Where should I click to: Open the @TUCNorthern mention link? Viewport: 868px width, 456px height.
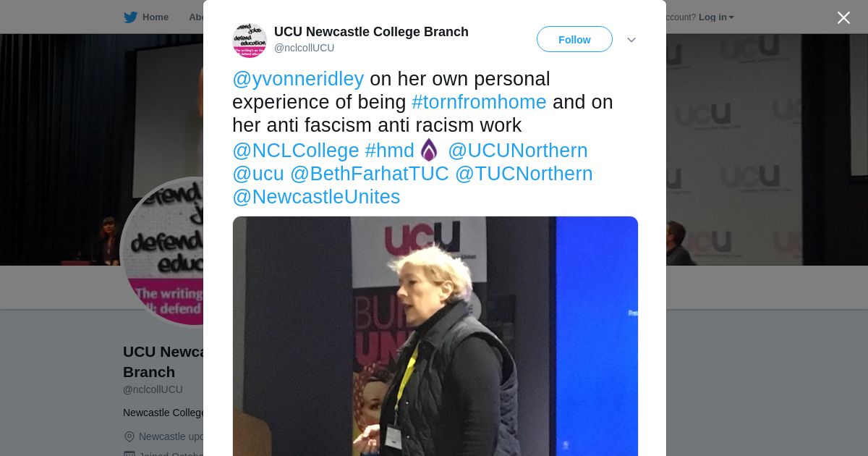coord(524,174)
